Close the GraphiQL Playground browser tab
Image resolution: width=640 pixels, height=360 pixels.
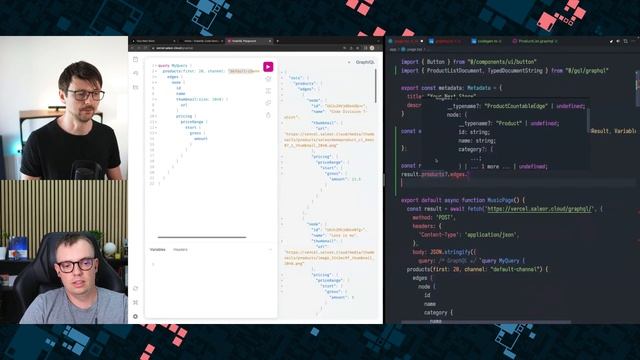(x=270, y=41)
